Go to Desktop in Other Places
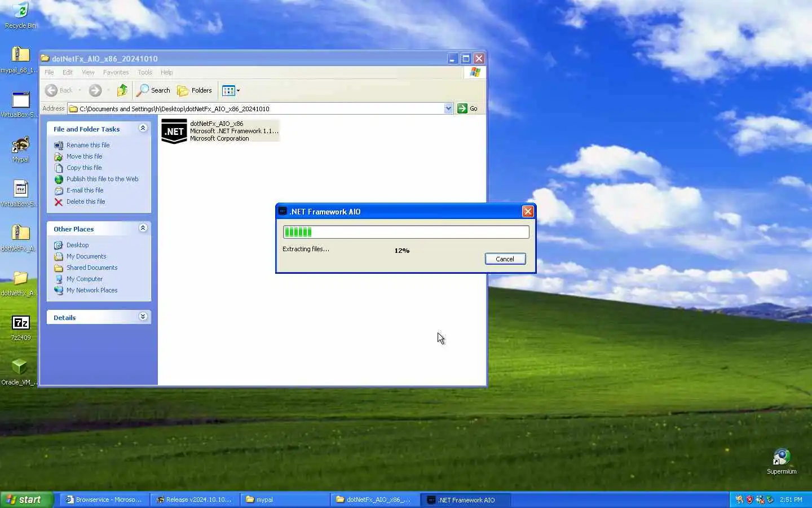Viewport: 812px width, 508px height. (77, 245)
